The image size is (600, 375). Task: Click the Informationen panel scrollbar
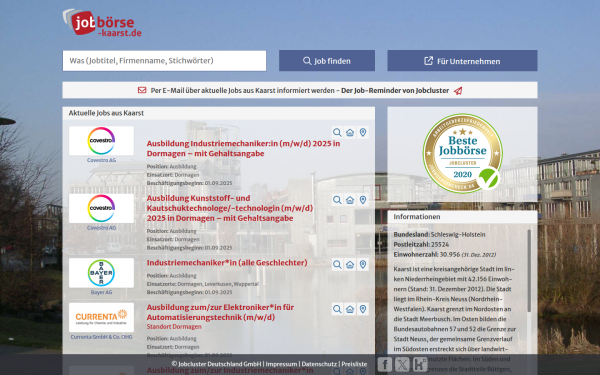(x=529, y=271)
